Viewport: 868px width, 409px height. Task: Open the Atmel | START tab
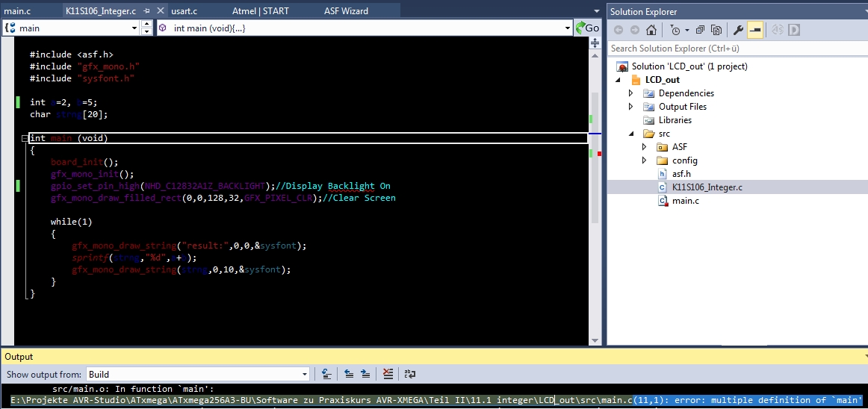coord(260,10)
